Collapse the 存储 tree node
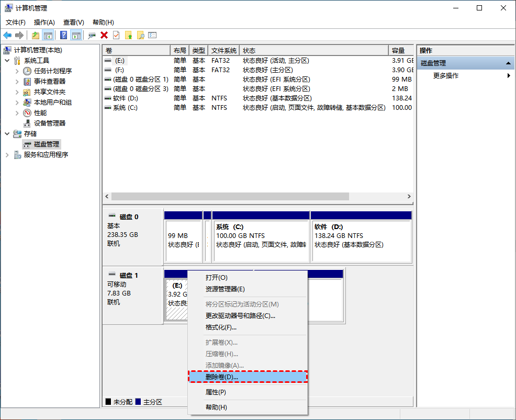The image size is (516, 420). [7, 134]
